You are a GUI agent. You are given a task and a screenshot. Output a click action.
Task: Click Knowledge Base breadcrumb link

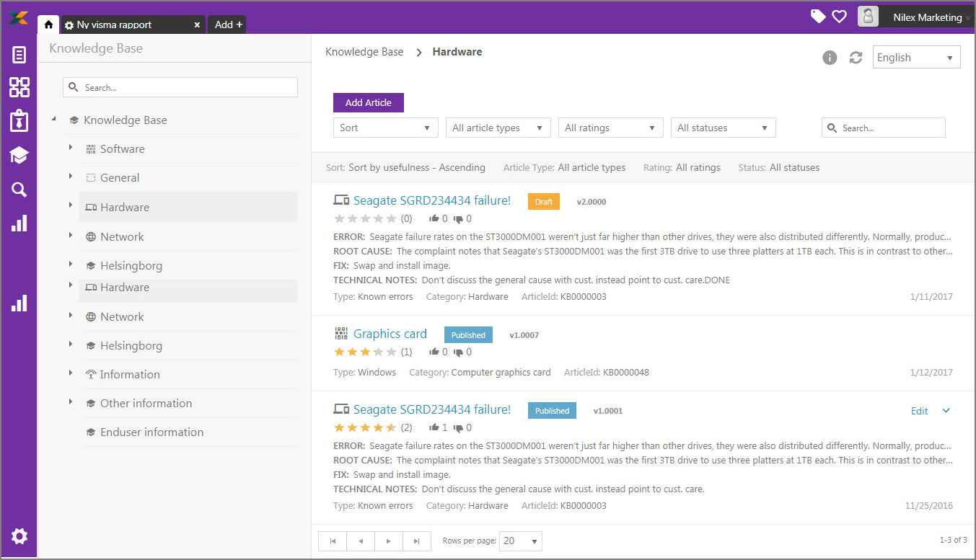364,52
